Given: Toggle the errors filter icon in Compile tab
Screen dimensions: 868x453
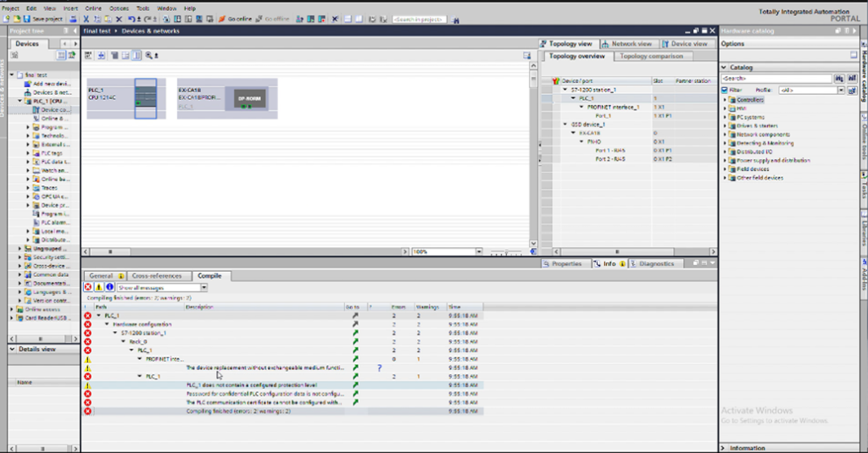Looking at the screenshot, I should [88, 287].
